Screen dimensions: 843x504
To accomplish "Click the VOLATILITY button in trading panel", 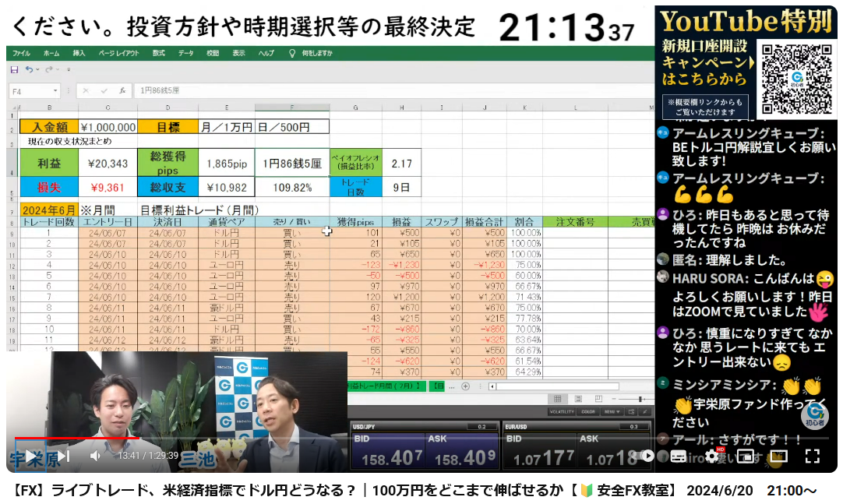I will [561, 411].
